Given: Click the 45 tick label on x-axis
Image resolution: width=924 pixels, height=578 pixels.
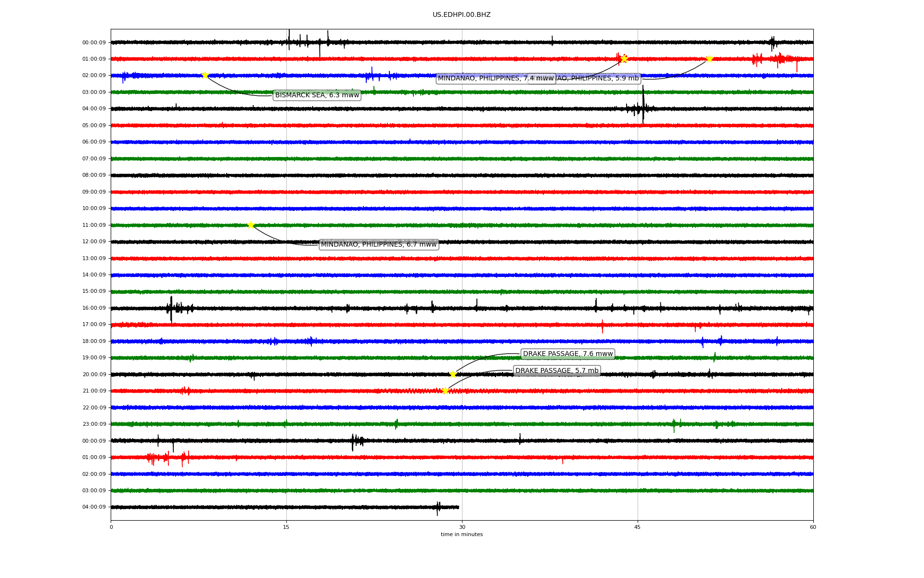Looking at the screenshot, I should pyautogui.click(x=638, y=527).
